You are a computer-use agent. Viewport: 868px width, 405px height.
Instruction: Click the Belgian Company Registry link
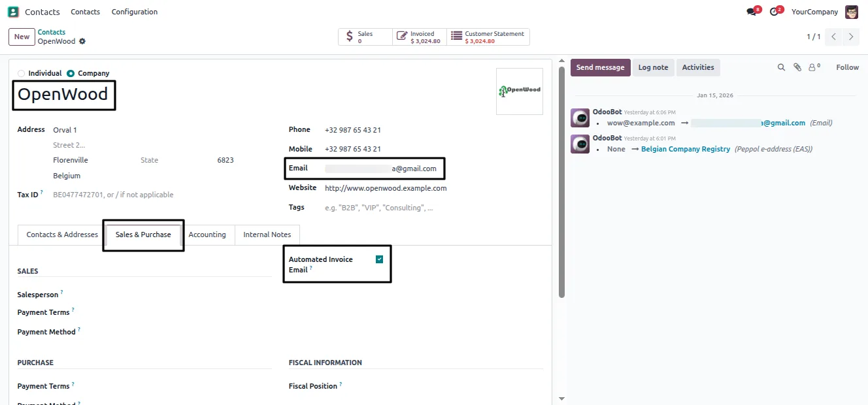(686, 149)
